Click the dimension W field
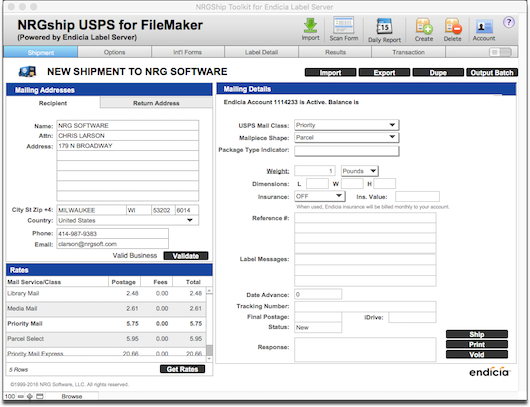The image size is (530, 407). [352, 184]
